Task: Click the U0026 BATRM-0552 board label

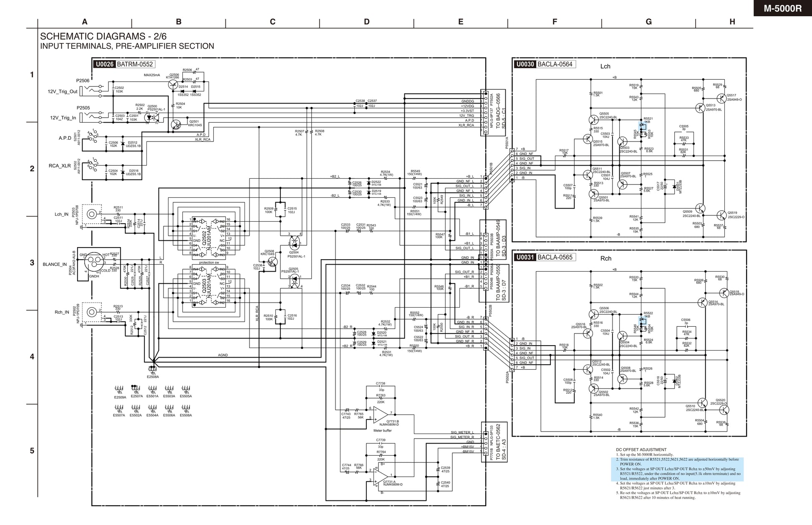Action: pos(124,64)
